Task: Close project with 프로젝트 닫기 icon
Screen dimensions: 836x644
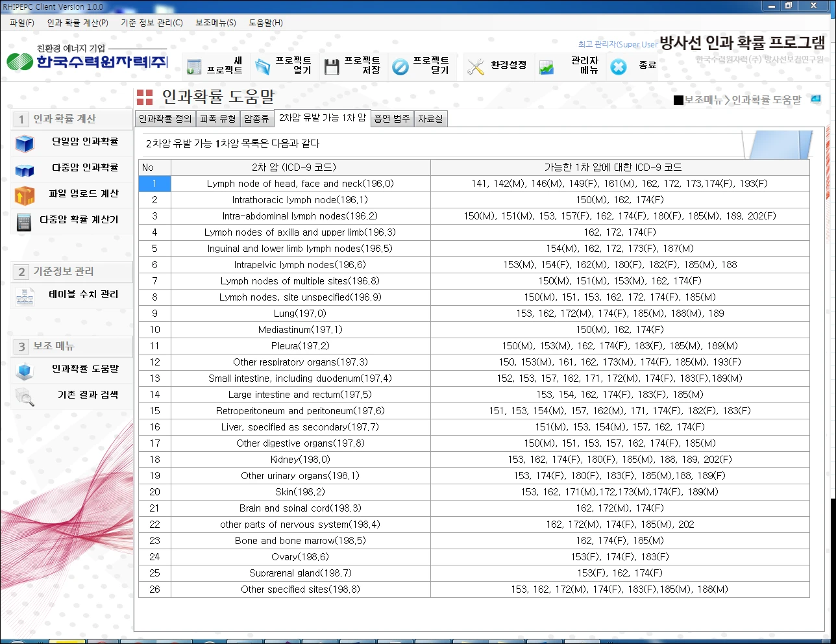Action: click(400, 66)
